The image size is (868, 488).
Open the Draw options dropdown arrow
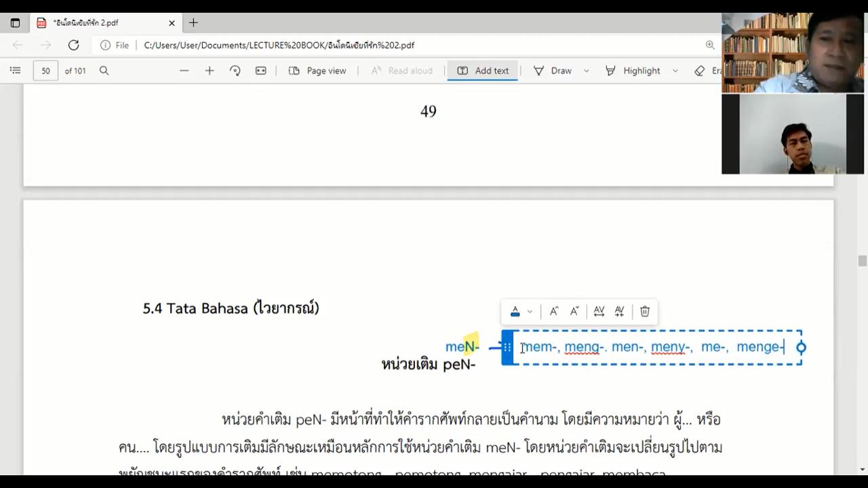point(587,70)
